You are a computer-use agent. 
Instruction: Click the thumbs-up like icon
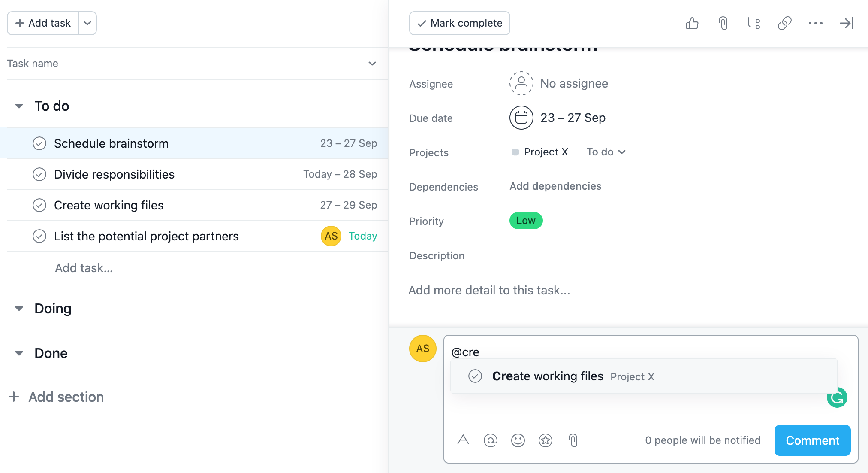[692, 23]
